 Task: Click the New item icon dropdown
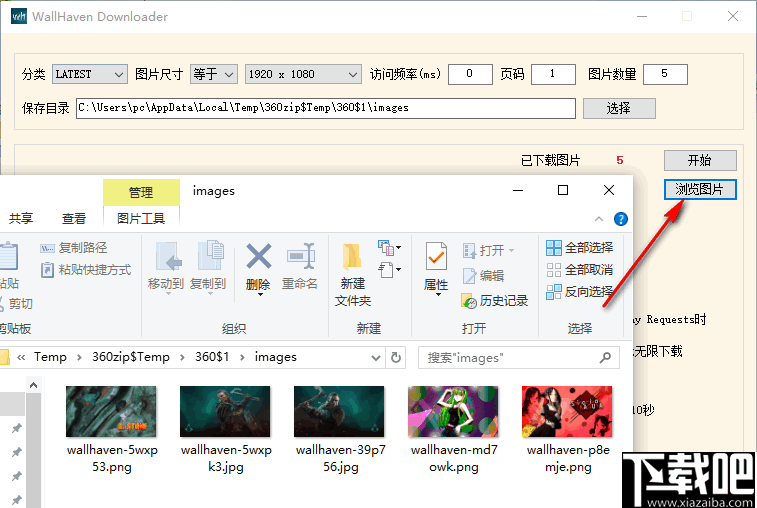[x=390, y=248]
